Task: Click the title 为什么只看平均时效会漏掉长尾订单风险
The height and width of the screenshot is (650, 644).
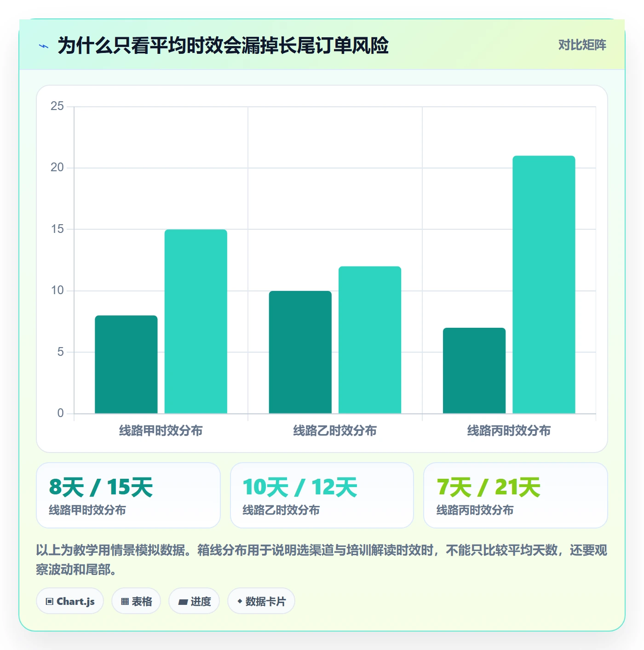Action: 223,46
